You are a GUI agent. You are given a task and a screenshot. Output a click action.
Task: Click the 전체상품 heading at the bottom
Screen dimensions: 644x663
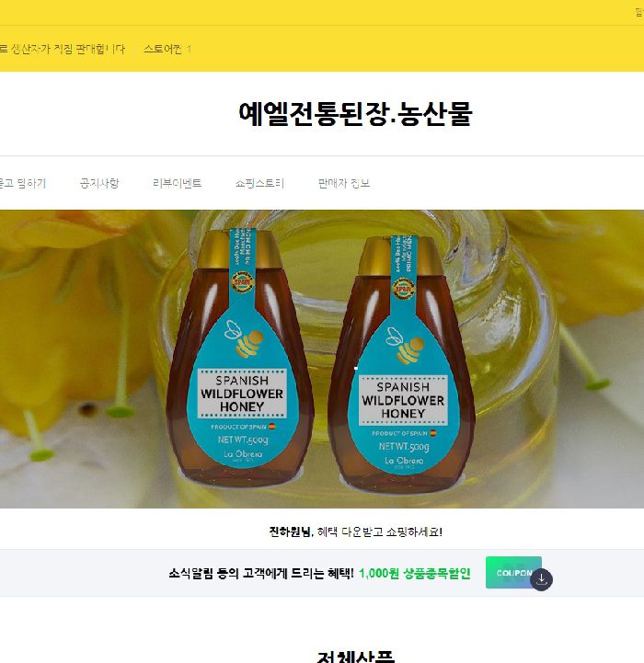click(355, 657)
